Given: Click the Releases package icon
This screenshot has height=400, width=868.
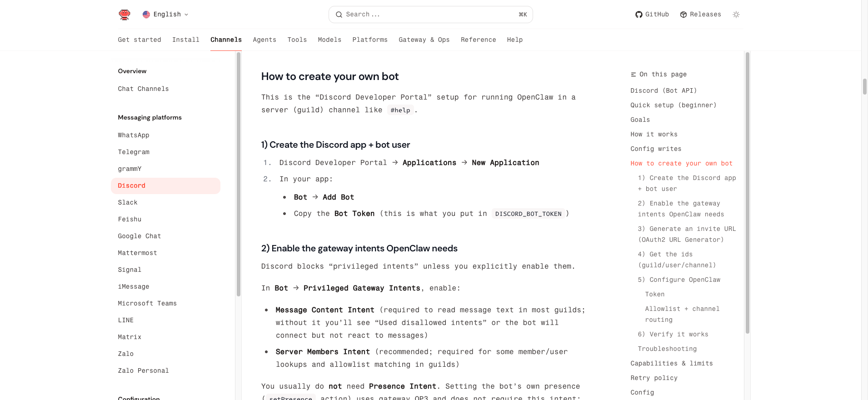Looking at the screenshot, I should tap(683, 15).
